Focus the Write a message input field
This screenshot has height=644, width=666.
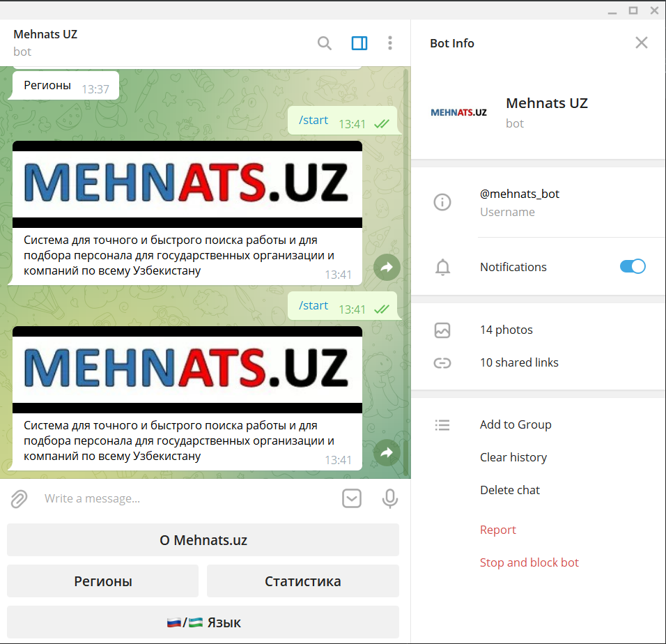187,498
